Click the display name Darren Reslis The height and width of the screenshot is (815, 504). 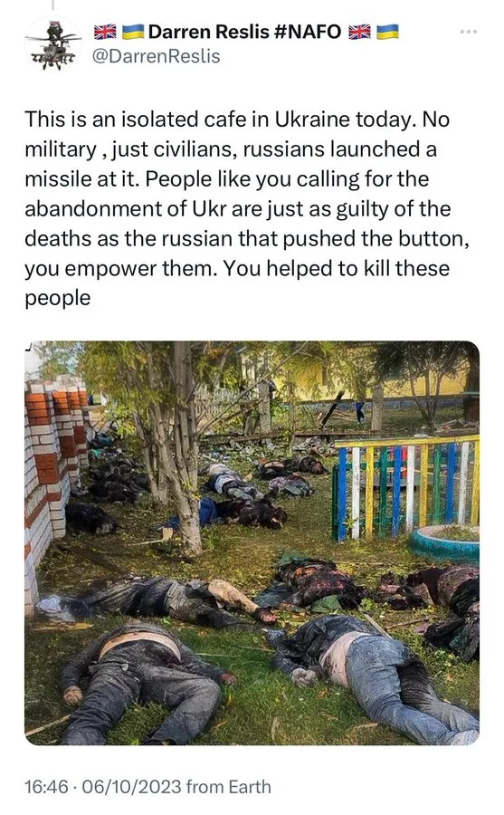click(208, 33)
